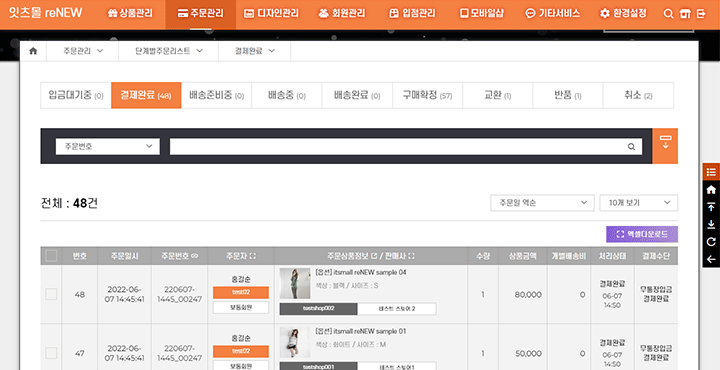This screenshot has height=370, width=720.
Task: Select all orders with header checkbox
Action: (x=51, y=256)
